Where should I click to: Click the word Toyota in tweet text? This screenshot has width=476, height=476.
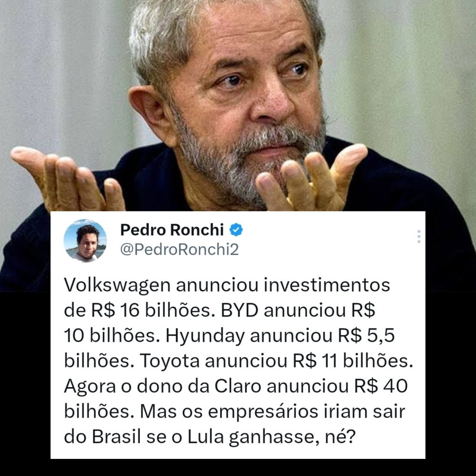169,361
